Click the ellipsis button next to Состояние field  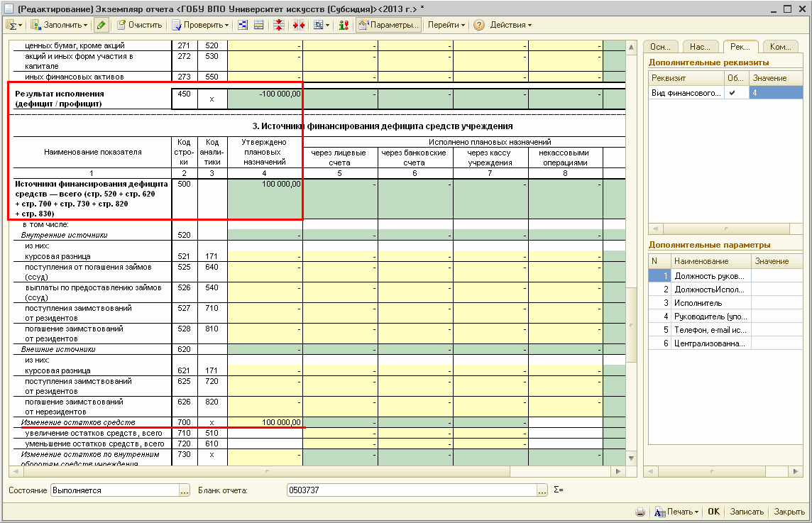click(185, 490)
